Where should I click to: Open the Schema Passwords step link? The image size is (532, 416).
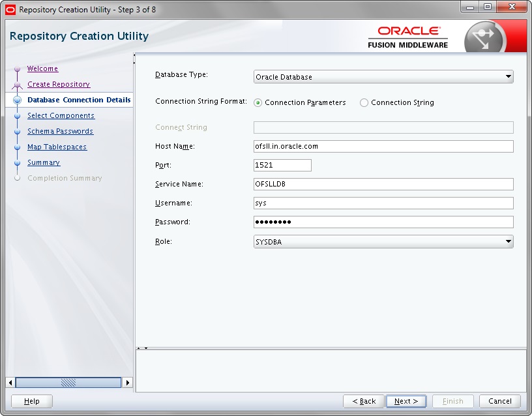[x=61, y=131]
